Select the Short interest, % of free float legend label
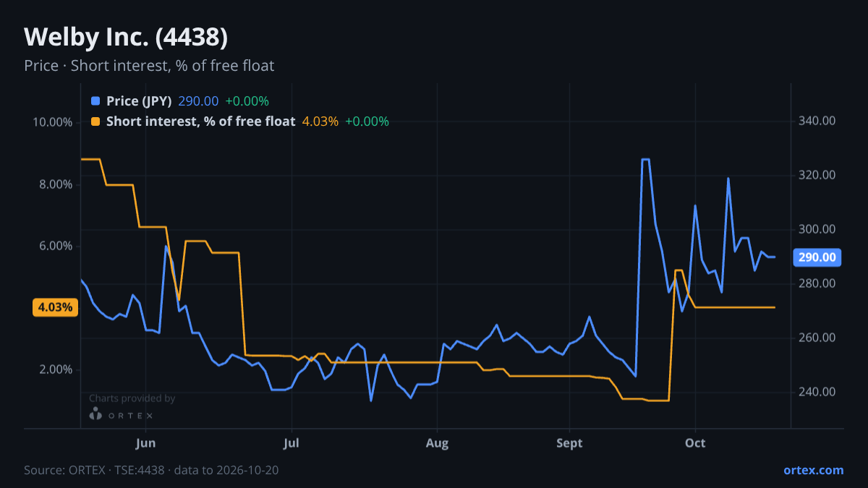Viewport: 868px width, 488px height. click(x=200, y=121)
